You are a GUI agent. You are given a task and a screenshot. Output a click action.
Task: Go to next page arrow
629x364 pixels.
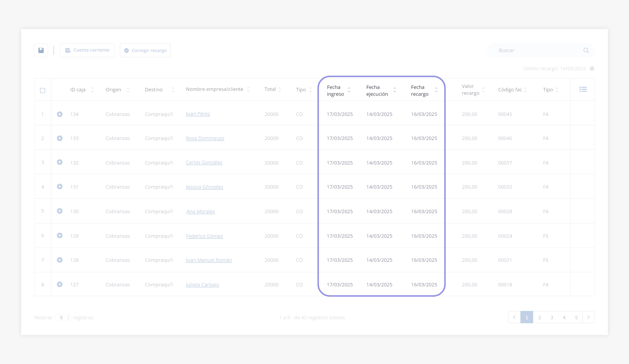point(588,317)
